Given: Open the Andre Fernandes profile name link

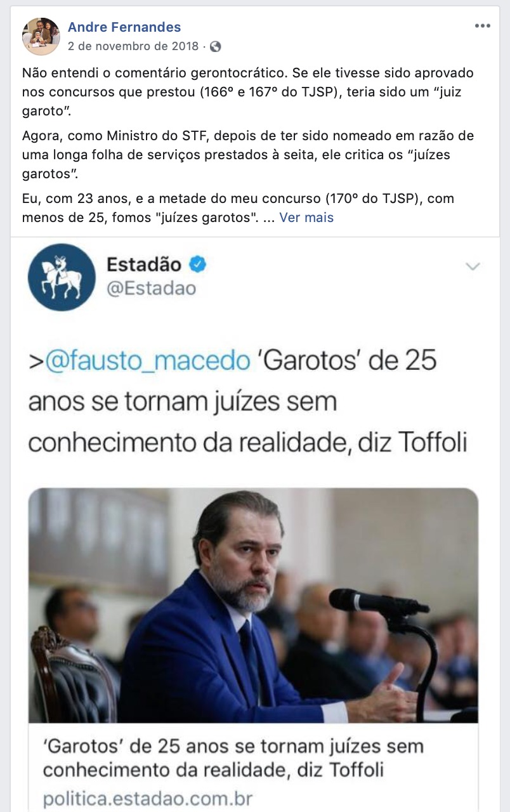Looking at the screenshot, I should click(x=124, y=27).
